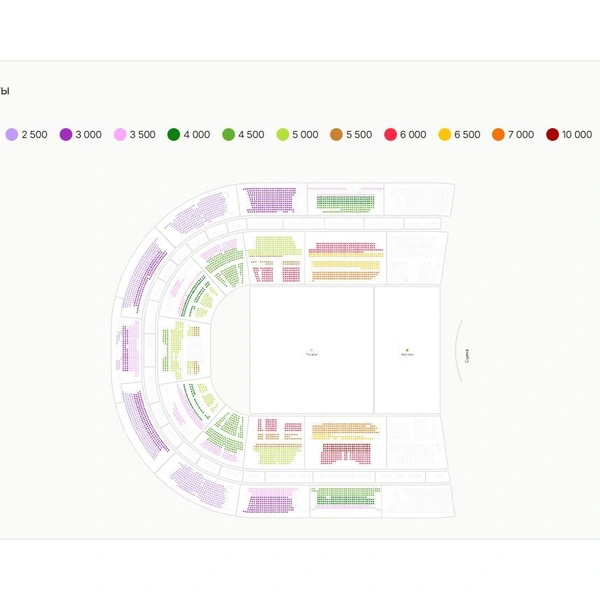Select the 6 500 yellow price dot

(x=444, y=134)
